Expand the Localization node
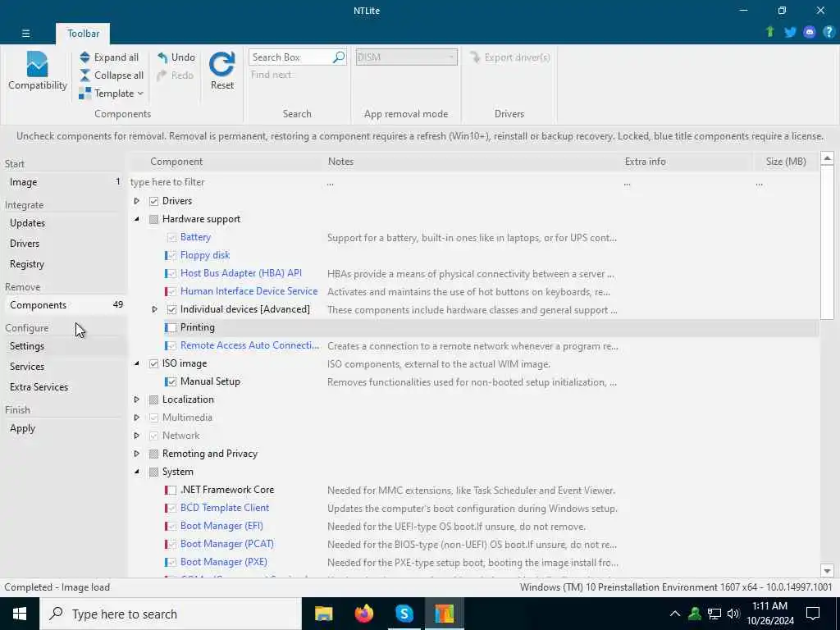 [x=137, y=399]
